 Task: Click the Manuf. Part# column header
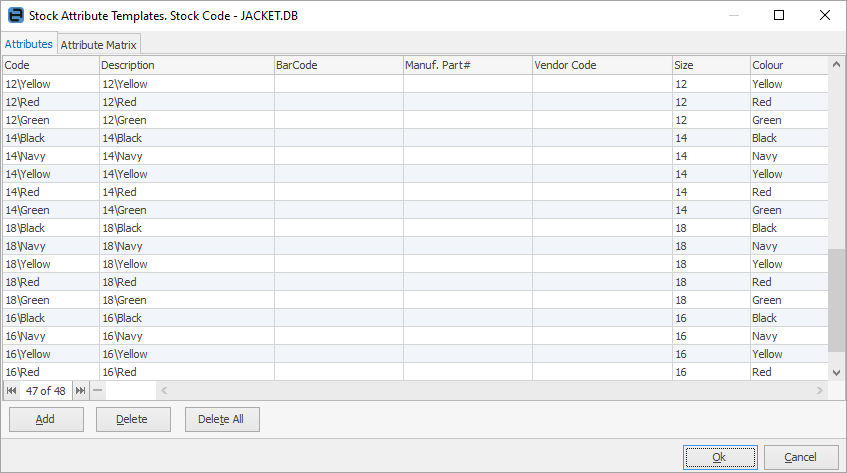tap(468, 65)
